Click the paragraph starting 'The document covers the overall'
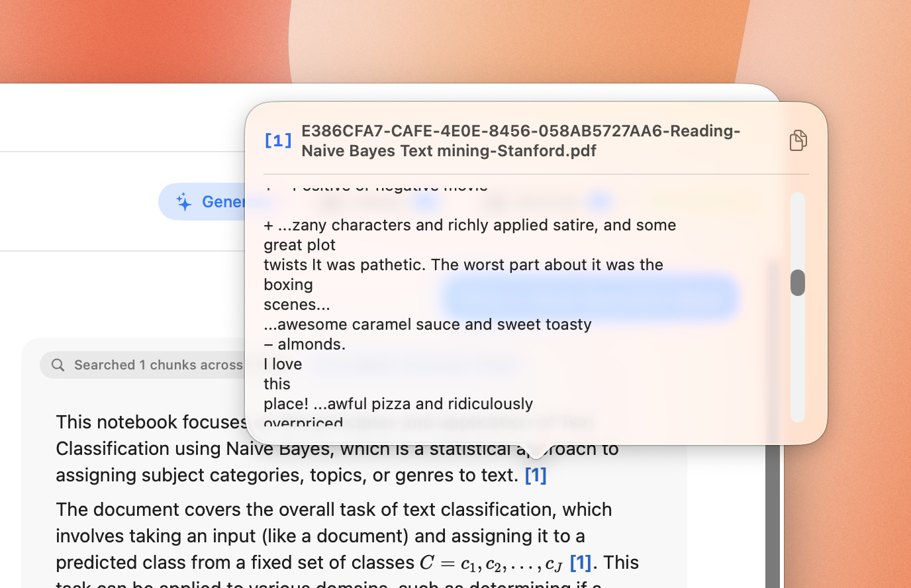This screenshot has width=911, height=588. (x=348, y=544)
